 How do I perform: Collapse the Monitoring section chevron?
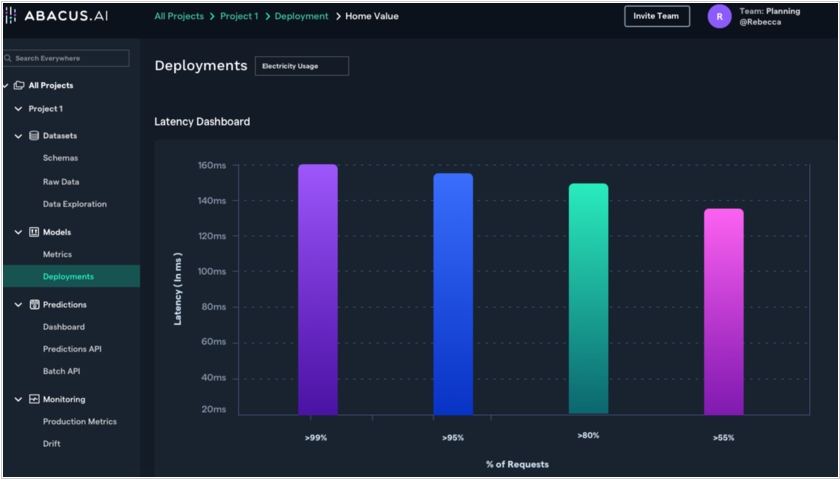pyautogui.click(x=18, y=399)
